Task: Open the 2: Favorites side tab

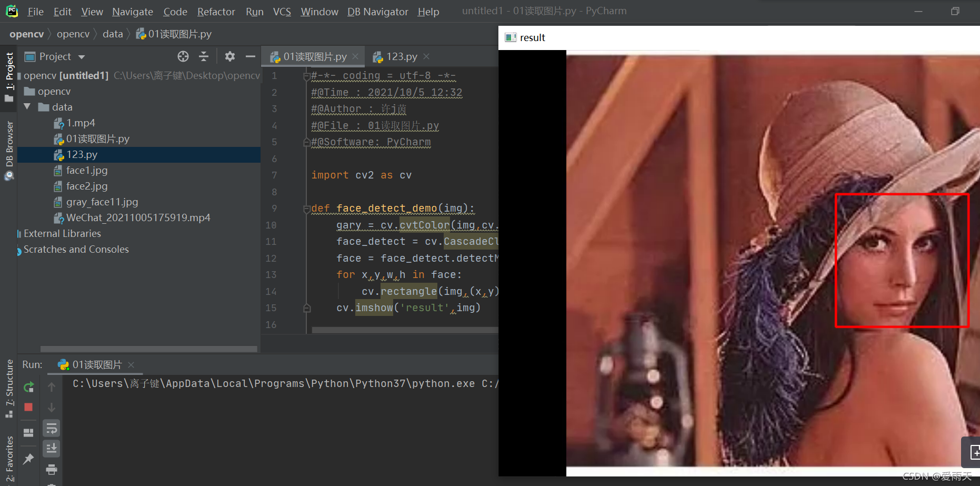Action: tap(9, 459)
